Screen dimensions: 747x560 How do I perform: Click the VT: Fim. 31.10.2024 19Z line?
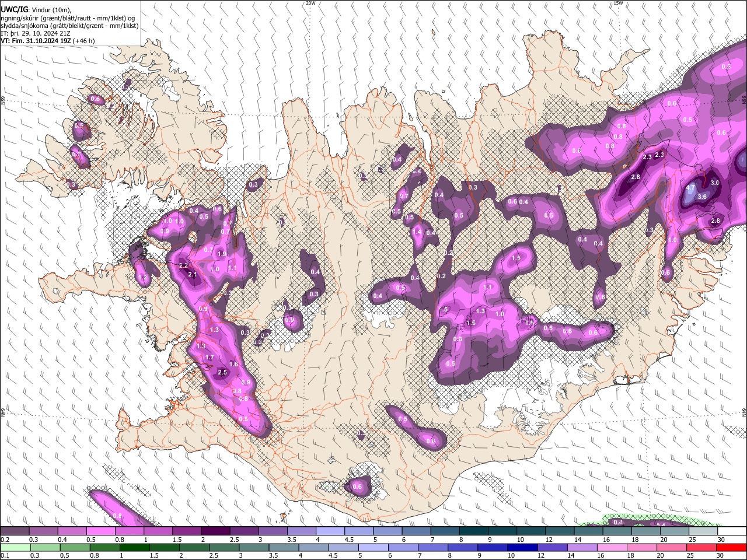(x=48, y=41)
